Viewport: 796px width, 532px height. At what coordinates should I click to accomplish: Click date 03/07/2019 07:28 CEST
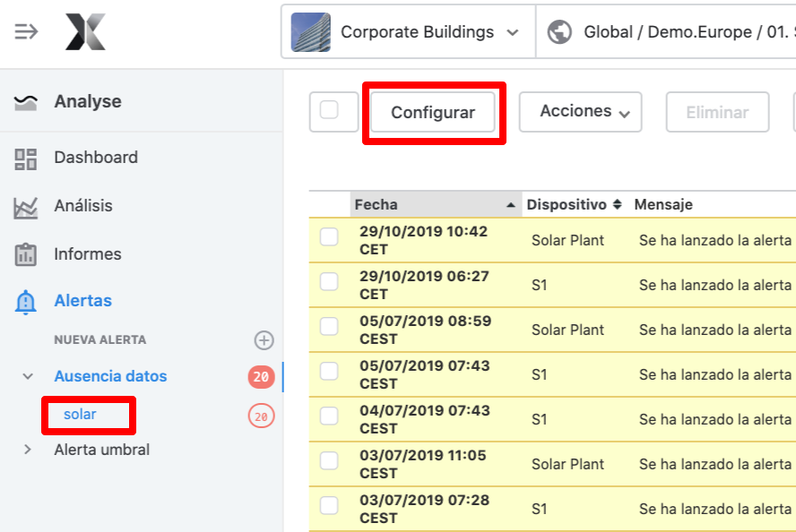click(x=424, y=509)
